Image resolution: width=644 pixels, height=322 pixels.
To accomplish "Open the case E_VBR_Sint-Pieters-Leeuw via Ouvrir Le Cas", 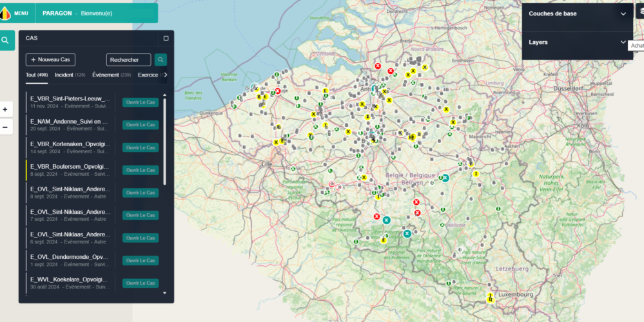I will [x=141, y=102].
